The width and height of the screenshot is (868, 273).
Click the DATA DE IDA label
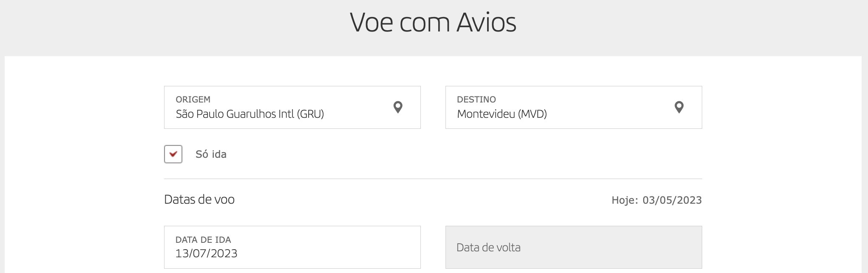tap(203, 240)
